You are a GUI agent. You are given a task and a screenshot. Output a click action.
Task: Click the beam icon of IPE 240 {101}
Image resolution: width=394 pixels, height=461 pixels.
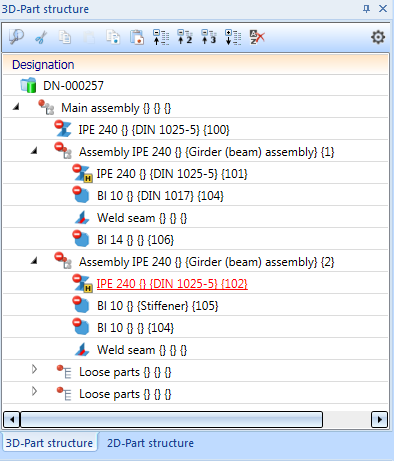pyautogui.click(x=82, y=173)
